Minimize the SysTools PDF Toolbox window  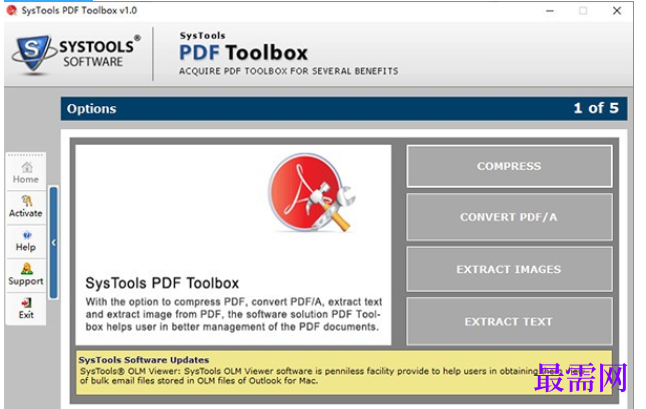[x=550, y=11]
